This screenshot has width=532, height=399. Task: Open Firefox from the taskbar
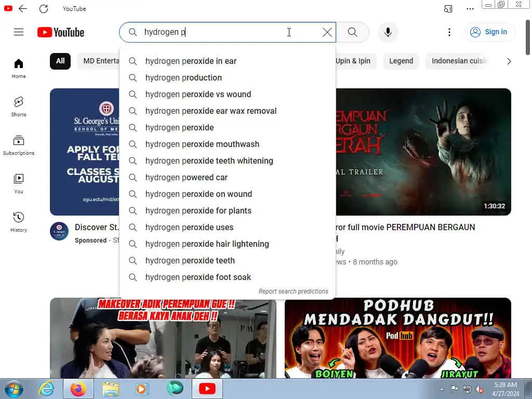[x=78, y=389]
